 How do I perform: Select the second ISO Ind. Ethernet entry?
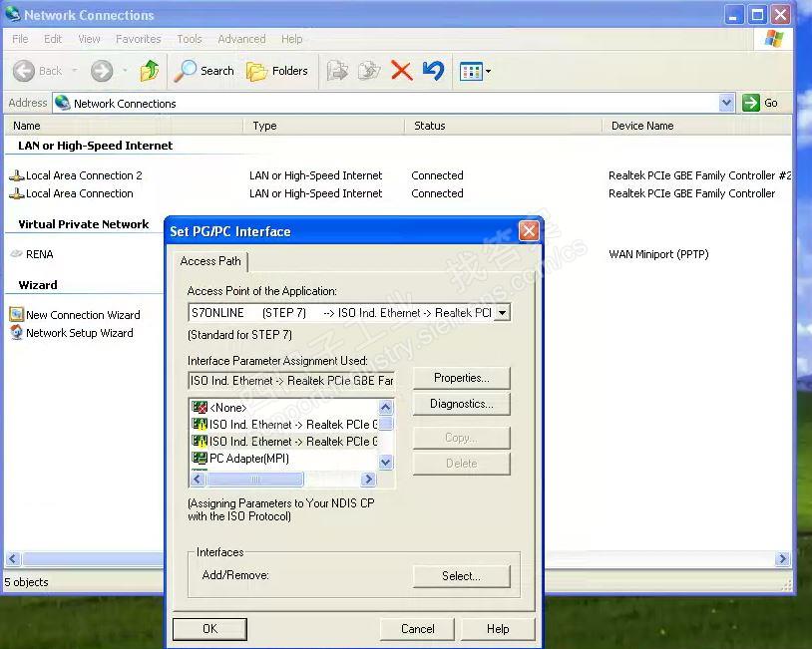click(x=284, y=442)
